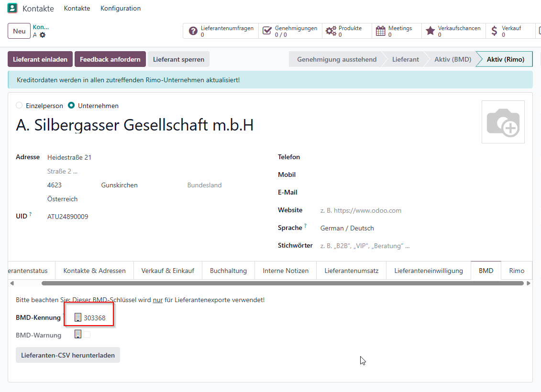Show the UID help tooltip question mark
Viewport: 541px width, 392px height.
point(30,214)
